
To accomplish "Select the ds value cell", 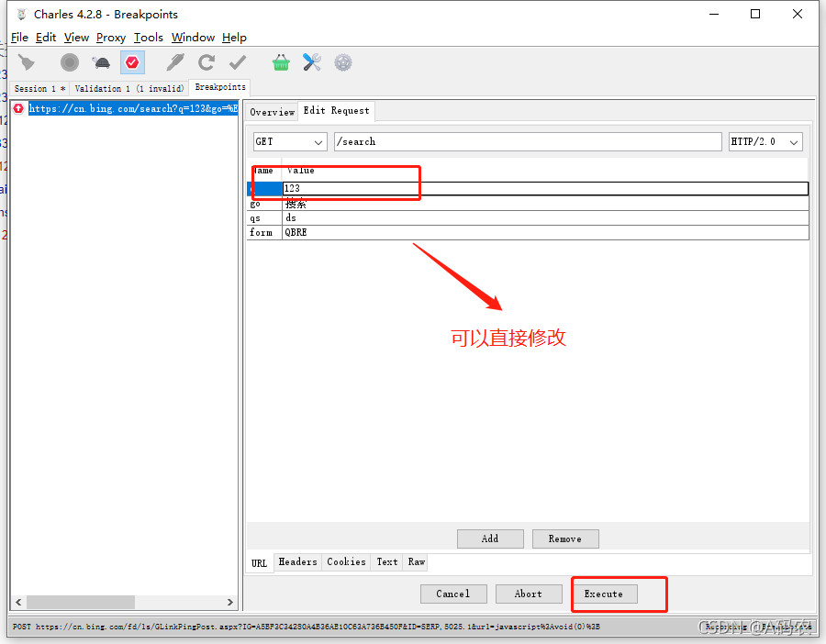I will [x=545, y=218].
